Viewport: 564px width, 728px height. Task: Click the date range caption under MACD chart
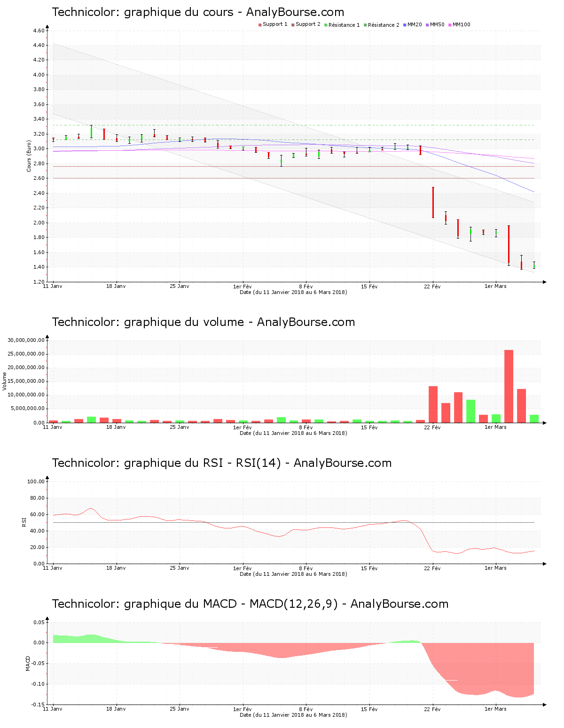293,715
